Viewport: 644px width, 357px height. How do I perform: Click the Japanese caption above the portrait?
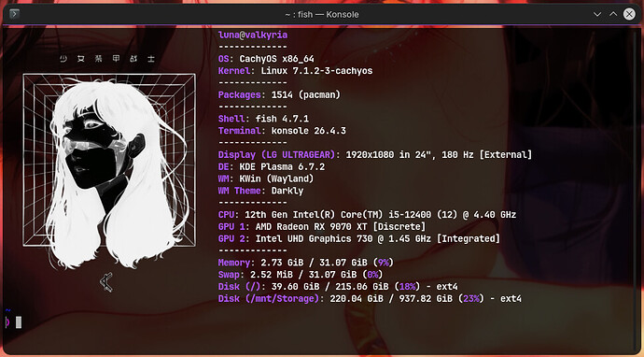click(x=107, y=59)
